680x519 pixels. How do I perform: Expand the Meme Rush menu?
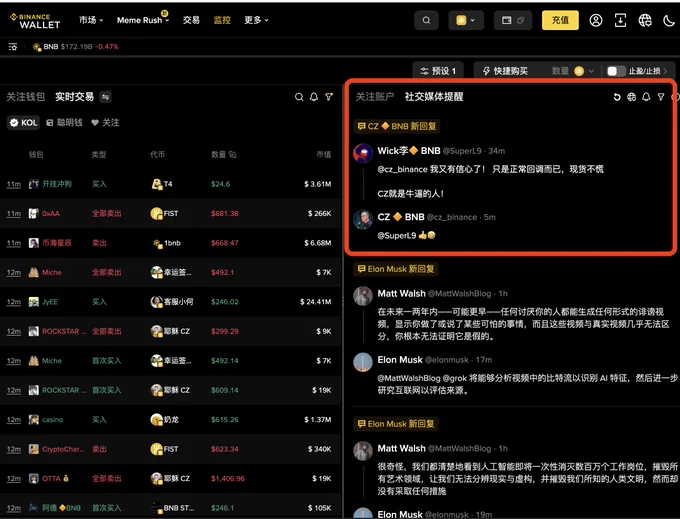click(x=143, y=20)
